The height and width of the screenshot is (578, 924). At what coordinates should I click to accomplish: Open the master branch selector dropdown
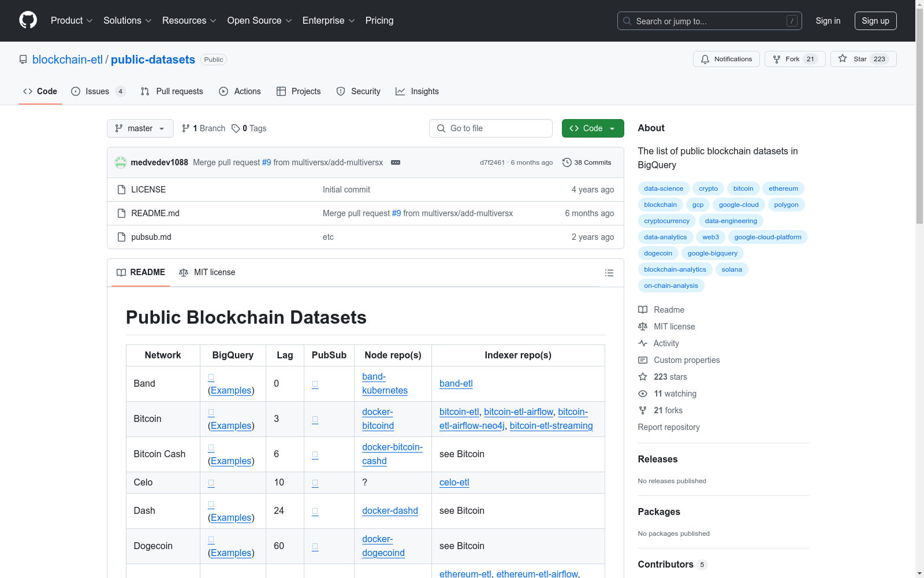pos(140,128)
